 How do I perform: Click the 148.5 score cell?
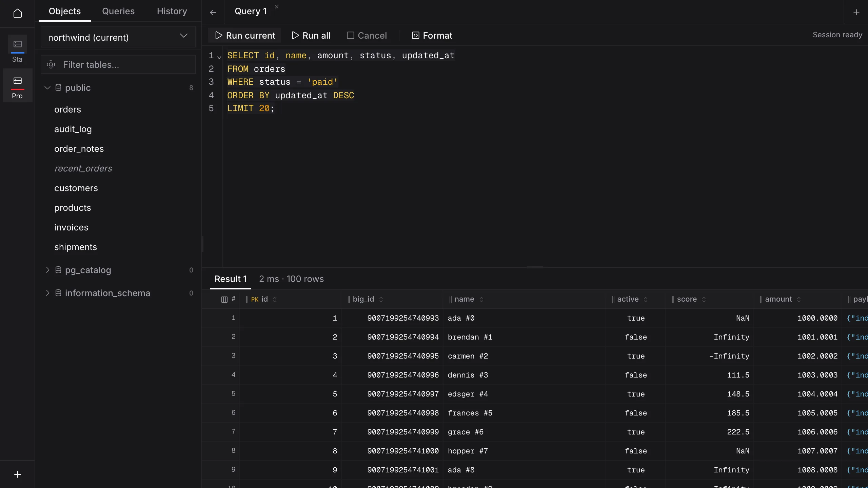point(709,394)
